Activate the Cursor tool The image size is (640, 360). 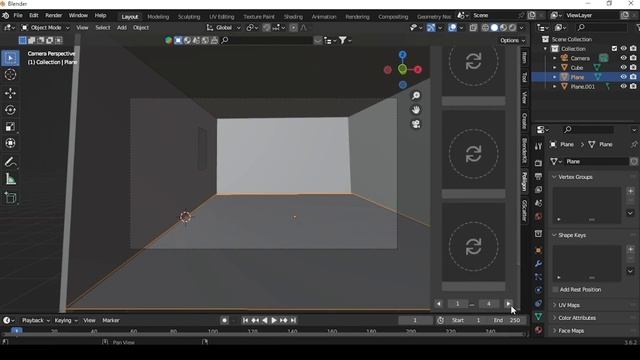pos(11,75)
